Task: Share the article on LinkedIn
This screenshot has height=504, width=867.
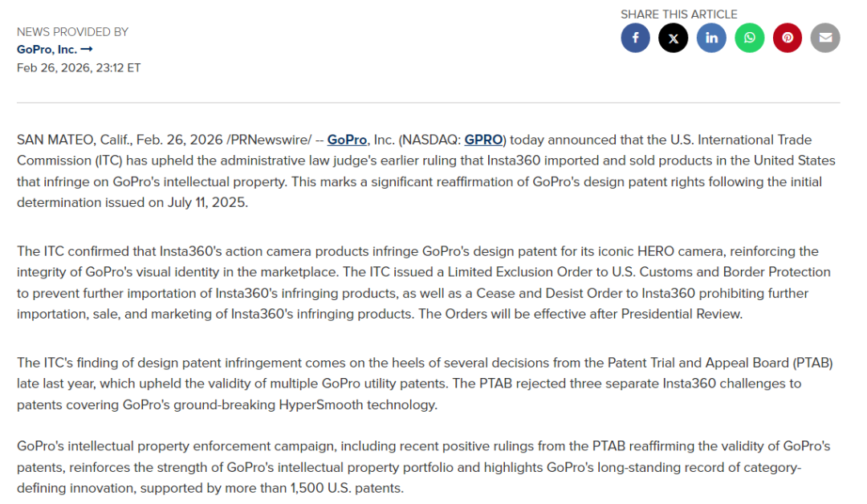Action: pos(711,38)
